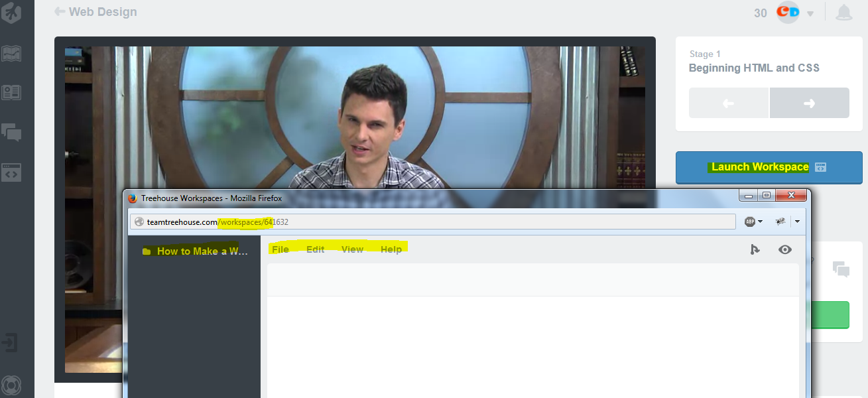
Task: Go to next step with right arrow button
Action: pos(810,103)
